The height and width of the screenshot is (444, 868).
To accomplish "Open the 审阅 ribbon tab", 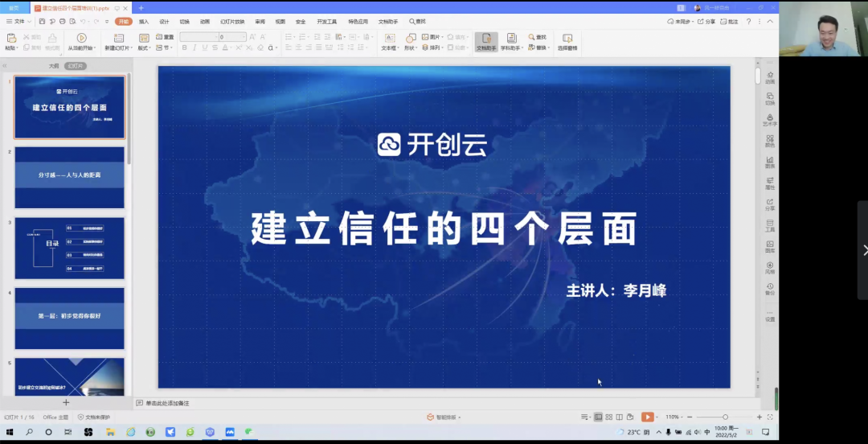I will point(260,22).
